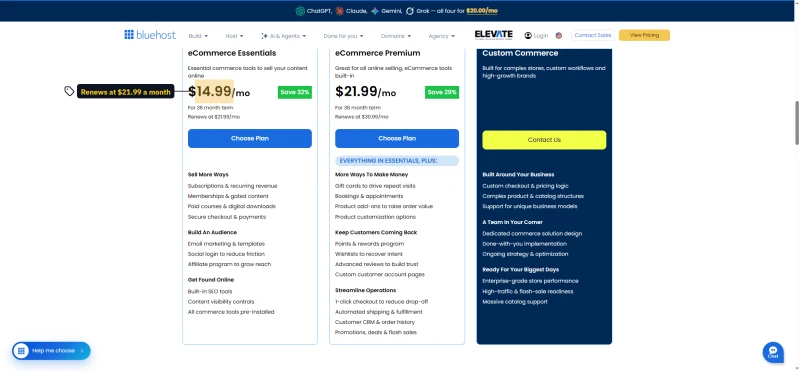
Task: Click 'Subscriptions & recurring revenue' feature
Action: (x=233, y=186)
